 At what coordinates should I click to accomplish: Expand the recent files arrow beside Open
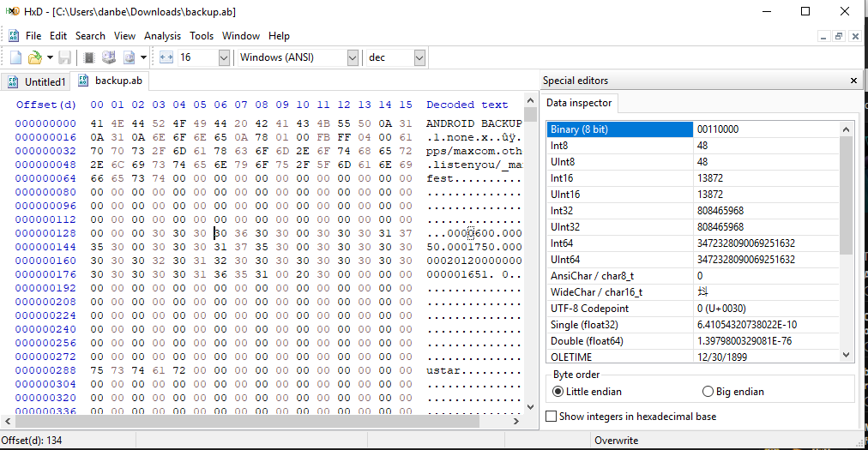coord(50,57)
